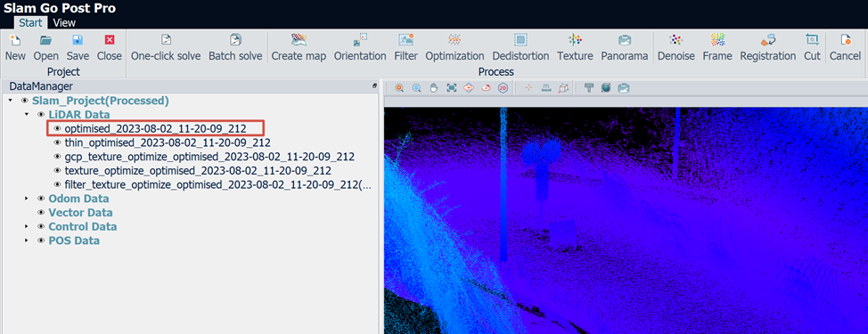Select the Vector Data label

[x=81, y=213]
